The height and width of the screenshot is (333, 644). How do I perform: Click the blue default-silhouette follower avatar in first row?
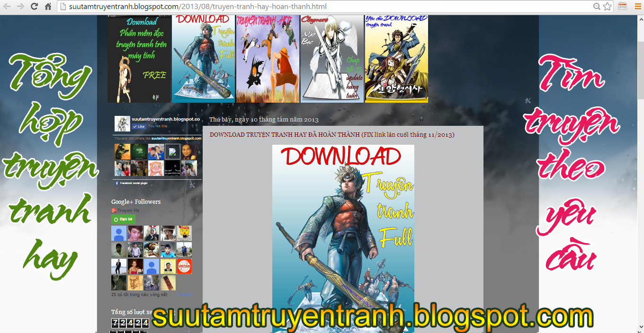point(119,233)
